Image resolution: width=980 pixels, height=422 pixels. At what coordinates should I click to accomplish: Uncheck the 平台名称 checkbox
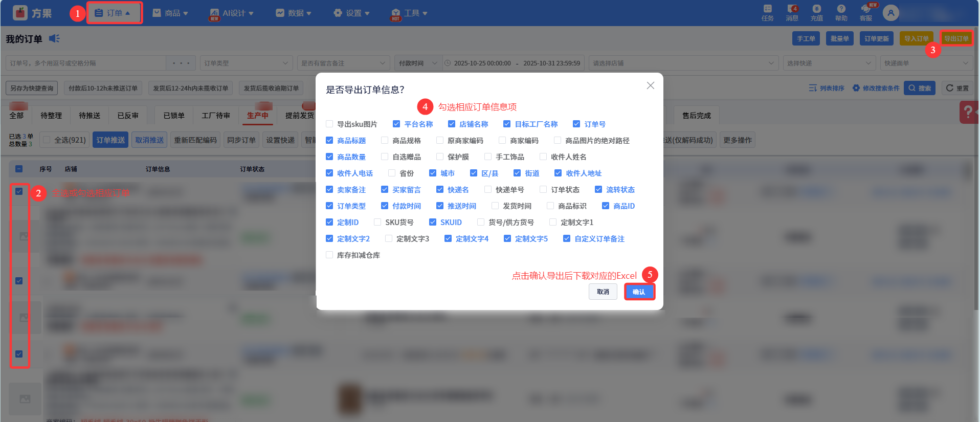[x=396, y=124]
